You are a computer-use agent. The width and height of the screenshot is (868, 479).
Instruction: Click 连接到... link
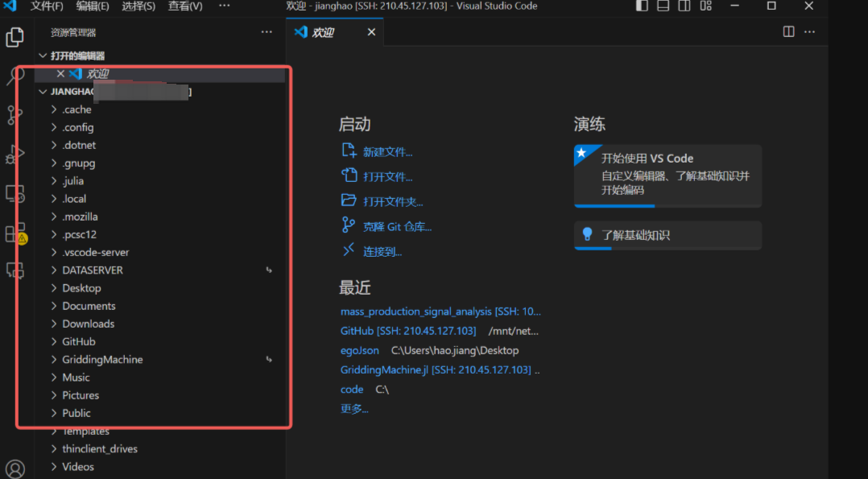point(382,252)
